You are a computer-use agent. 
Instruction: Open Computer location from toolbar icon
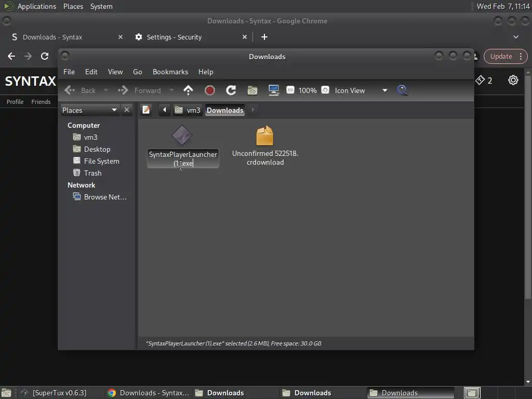(x=273, y=90)
